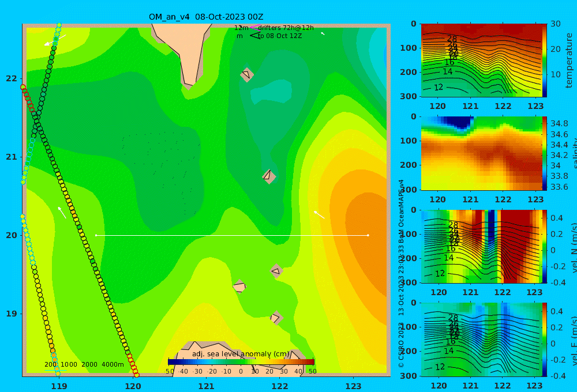The image size is (577, 392).
Task: Click the "drifters 72h@12h" legend text
Action: 286,28
